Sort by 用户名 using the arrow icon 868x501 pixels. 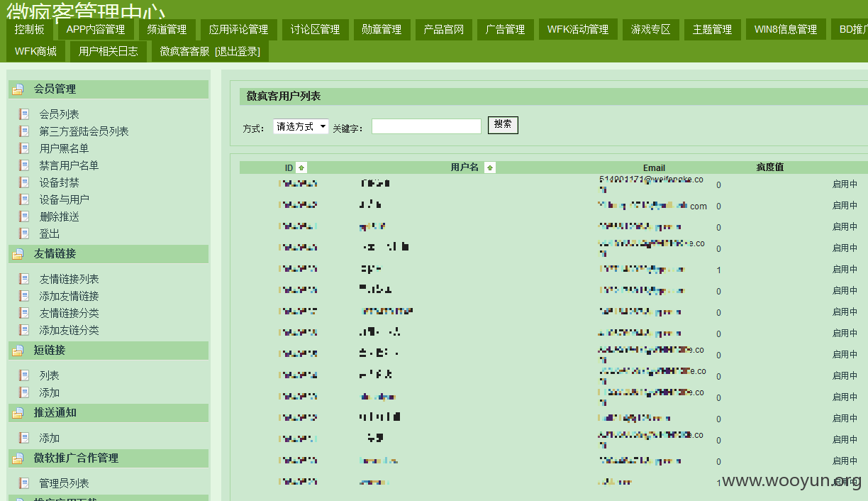tap(490, 167)
